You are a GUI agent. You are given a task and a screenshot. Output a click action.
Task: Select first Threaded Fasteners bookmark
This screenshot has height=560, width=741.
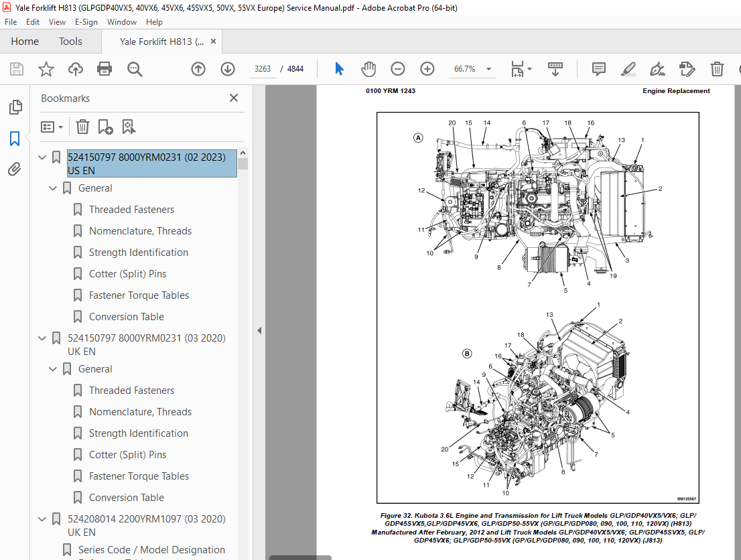point(131,210)
